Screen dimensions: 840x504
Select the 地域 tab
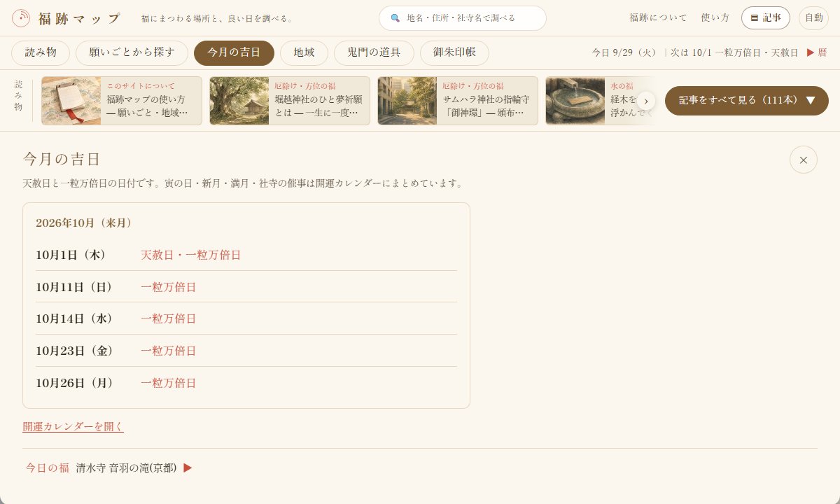click(x=304, y=52)
